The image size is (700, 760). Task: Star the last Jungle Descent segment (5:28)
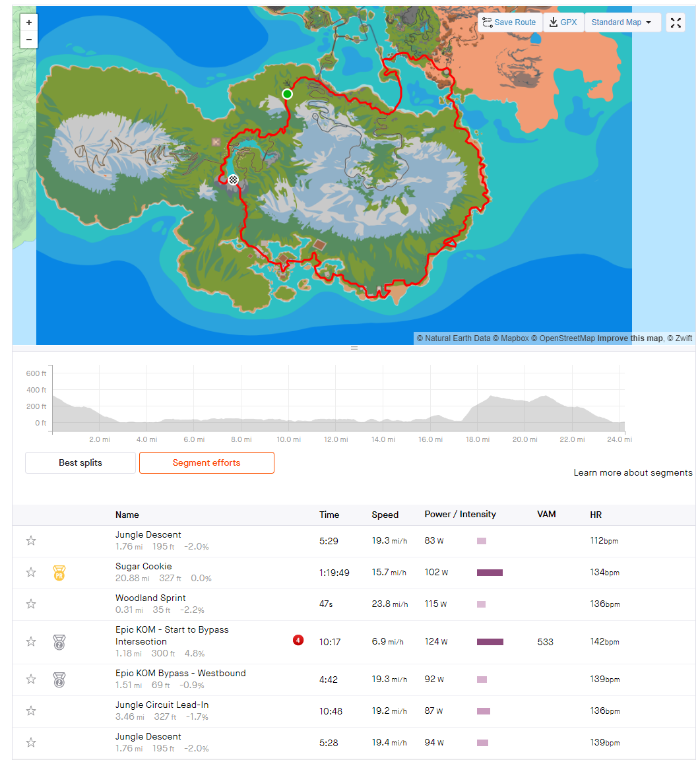coord(31,743)
